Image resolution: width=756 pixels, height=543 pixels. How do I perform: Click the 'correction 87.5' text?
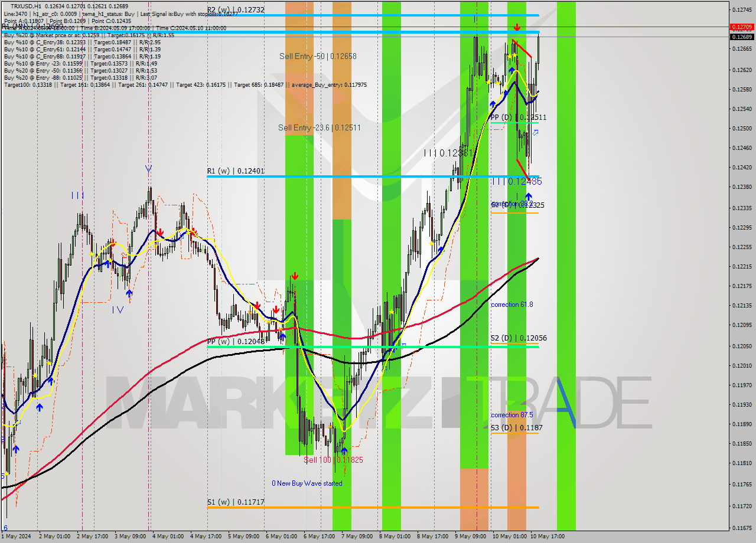[512, 415]
